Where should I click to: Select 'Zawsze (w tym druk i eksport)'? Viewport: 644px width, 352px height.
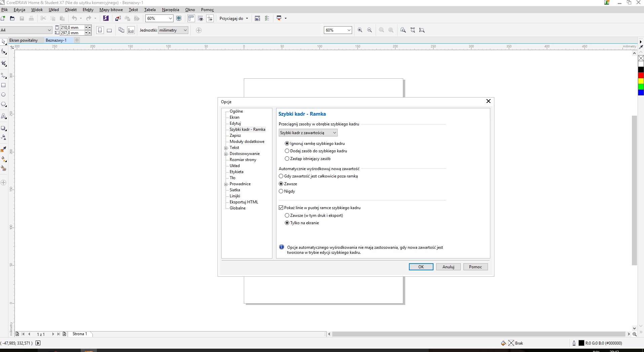287,216
